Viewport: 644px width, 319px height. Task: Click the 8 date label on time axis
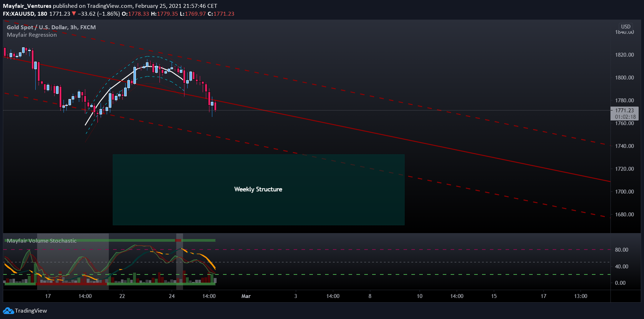pyautogui.click(x=370, y=296)
